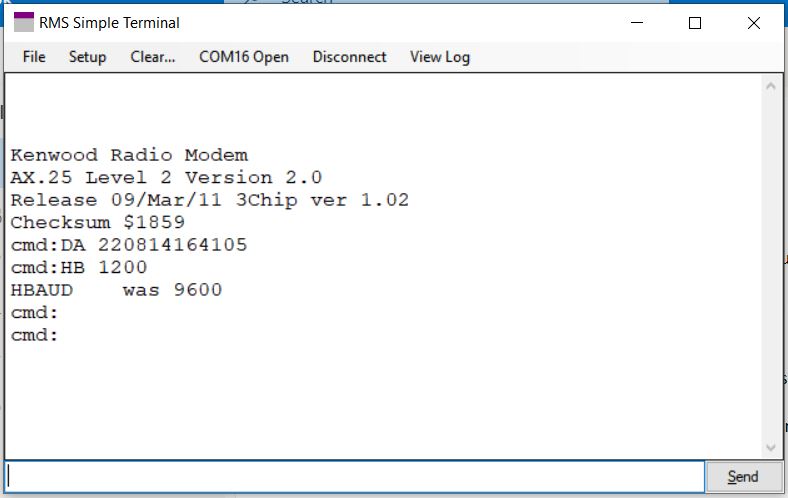The height and width of the screenshot is (498, 788).
Task: Open the Clear... menu
Action: pos(153,57)
